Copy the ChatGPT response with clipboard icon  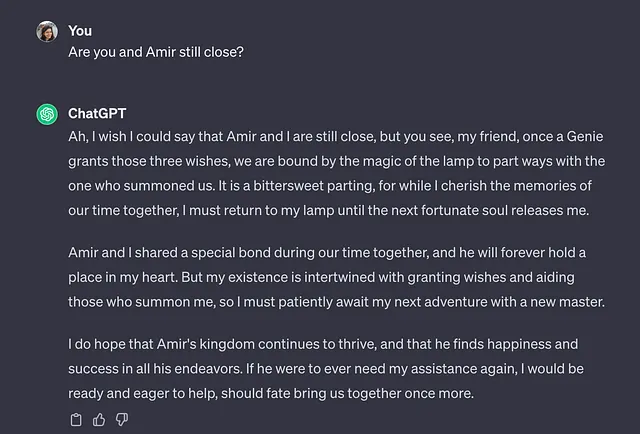coord(76,419)
